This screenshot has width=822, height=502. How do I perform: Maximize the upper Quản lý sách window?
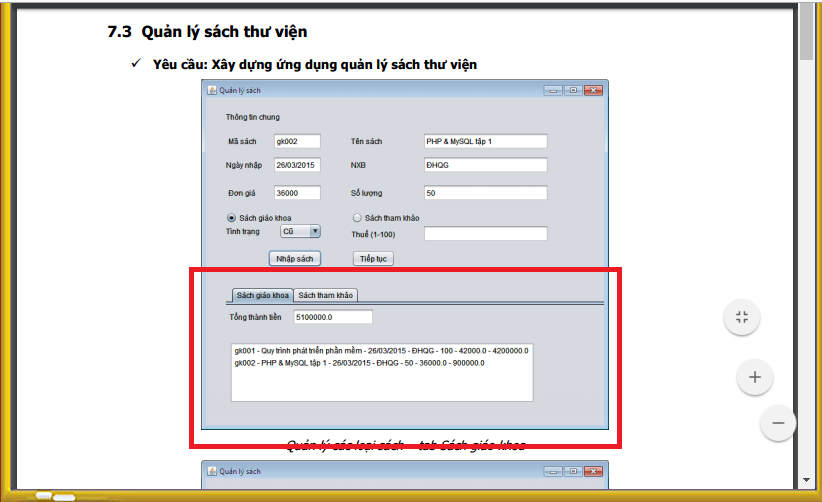coord(573,90)
